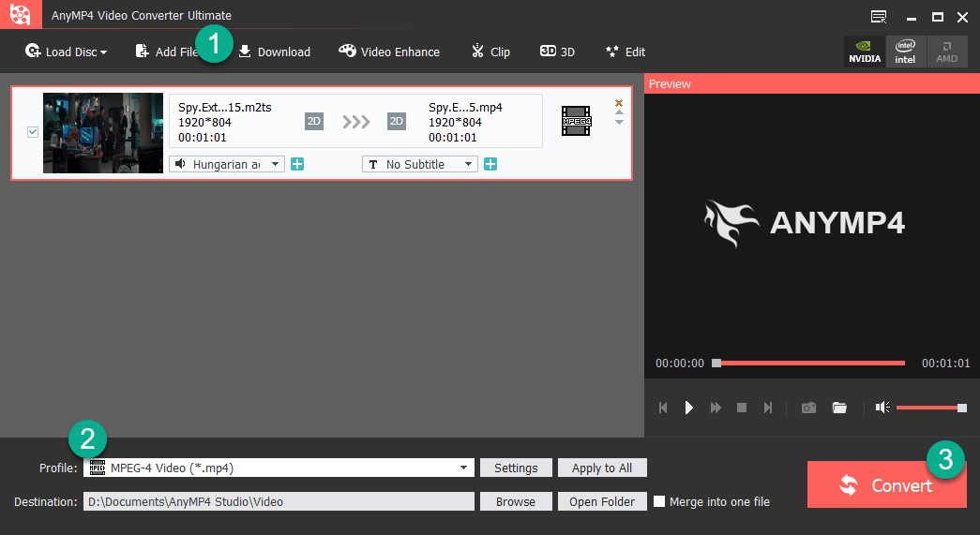
Task: Move file down in list
Action: click(619, 123)
